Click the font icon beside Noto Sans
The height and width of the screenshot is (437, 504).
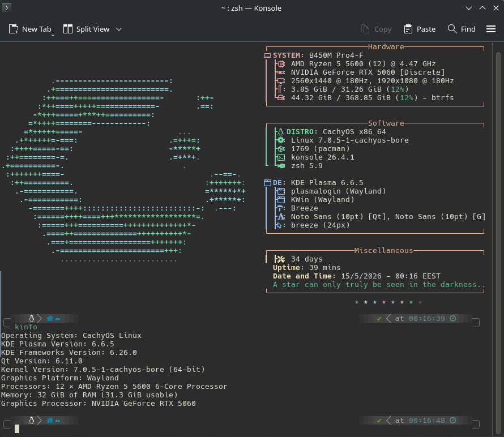coord(281,217)
